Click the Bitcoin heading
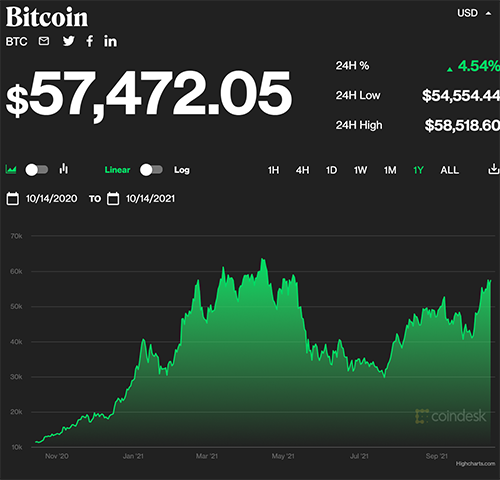The height and width of the screenshot is (480, 500). tap(47, 17)
